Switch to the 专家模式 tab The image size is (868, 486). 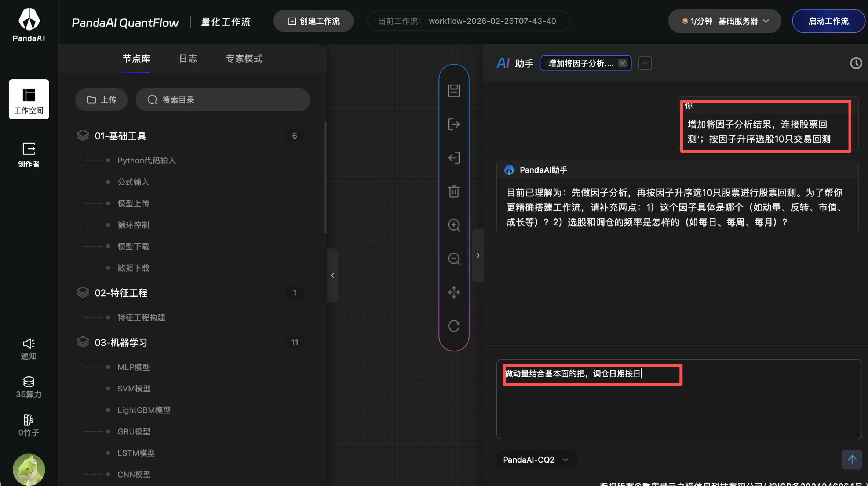(244, 59)
